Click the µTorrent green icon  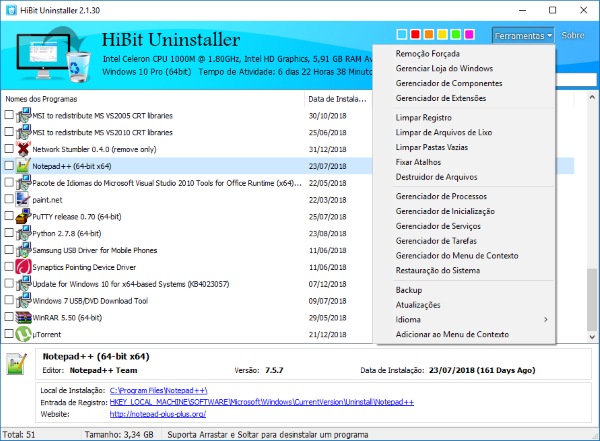(23, 334)
